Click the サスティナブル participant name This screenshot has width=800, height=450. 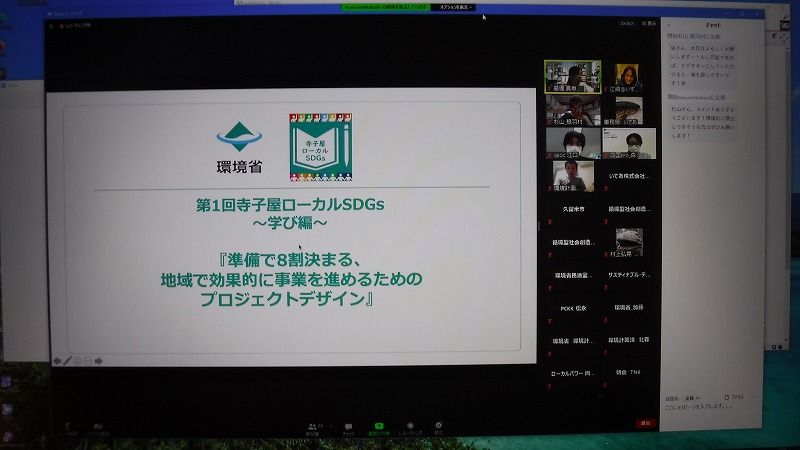click(x=629, y=274)
